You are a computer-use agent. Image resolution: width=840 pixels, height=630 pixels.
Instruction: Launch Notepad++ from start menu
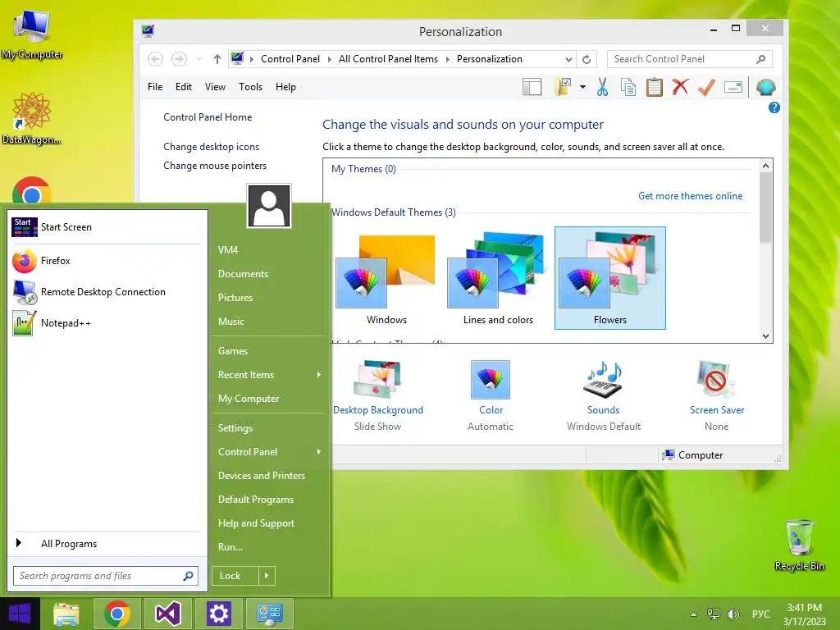point(106,323)
